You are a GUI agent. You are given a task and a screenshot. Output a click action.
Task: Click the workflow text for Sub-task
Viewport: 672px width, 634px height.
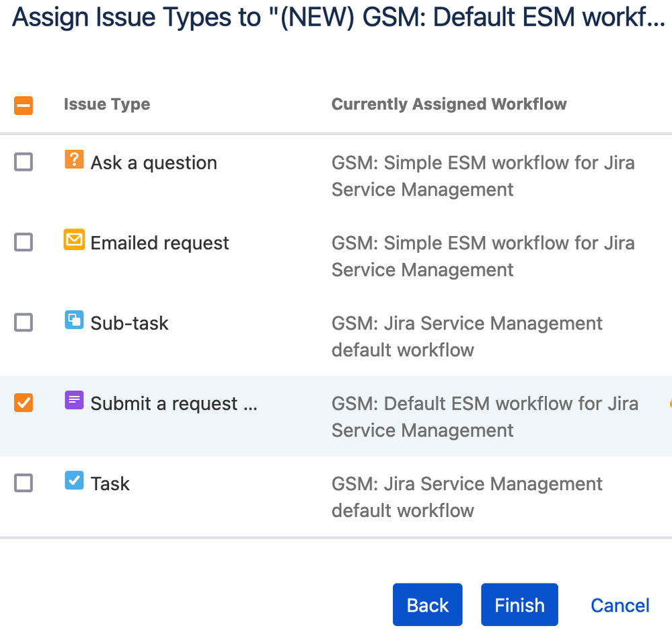(x=467, y=336)
